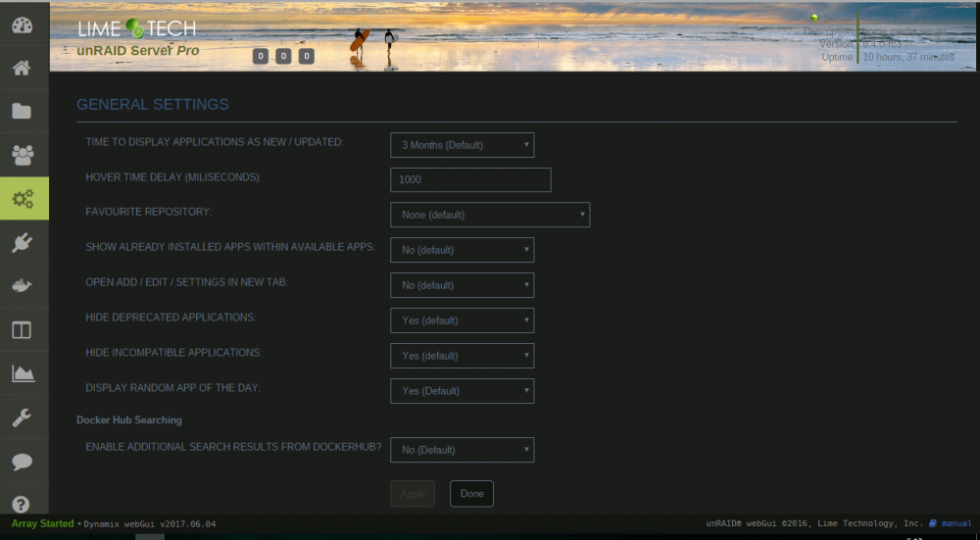Viewport: 980px width, 540px height.
Task: Click the Array Started status text
Action: click(x=42, y=523)
